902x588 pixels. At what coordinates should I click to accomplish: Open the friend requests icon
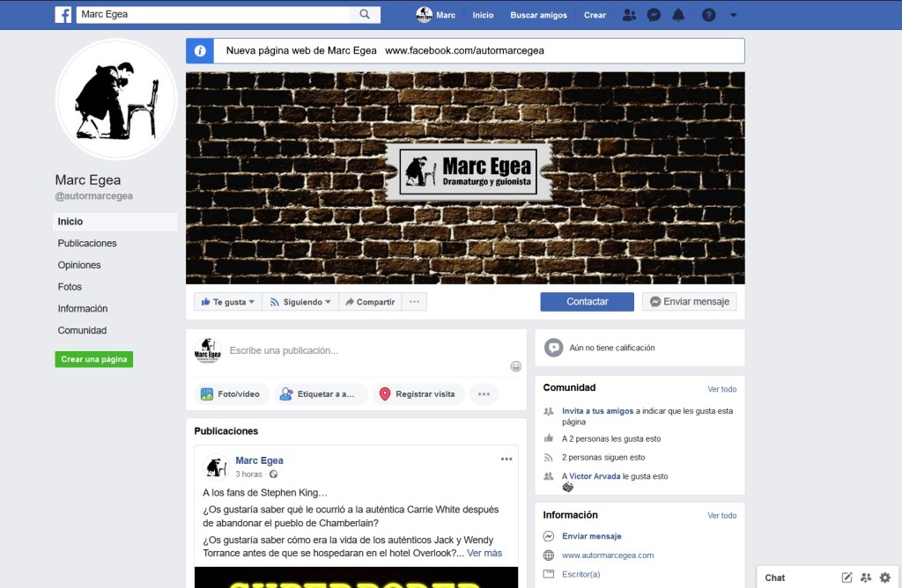629,15
